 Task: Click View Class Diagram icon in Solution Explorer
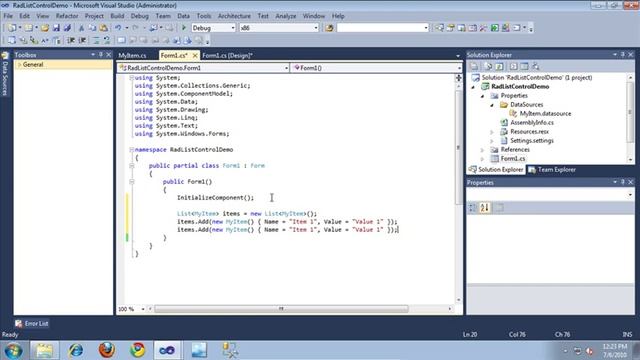coord(536,66)
